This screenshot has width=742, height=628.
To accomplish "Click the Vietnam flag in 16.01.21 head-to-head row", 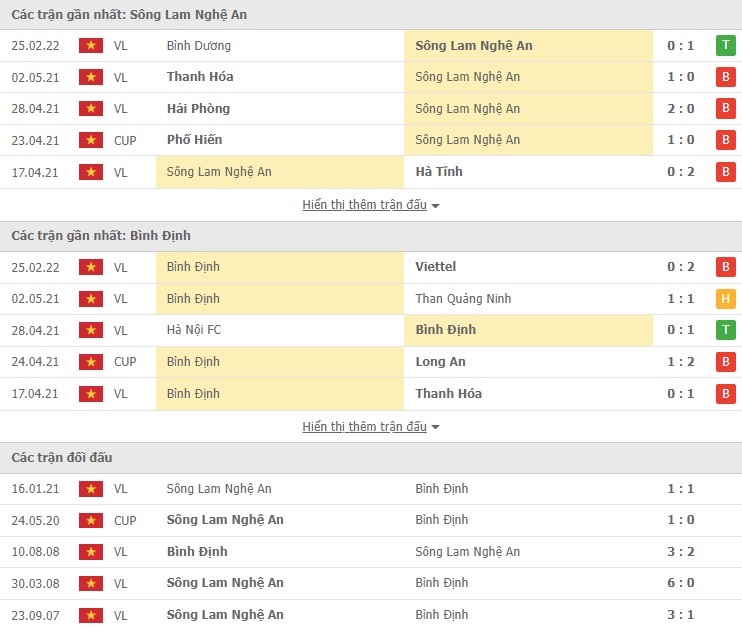I will click(x=91, y=489).
